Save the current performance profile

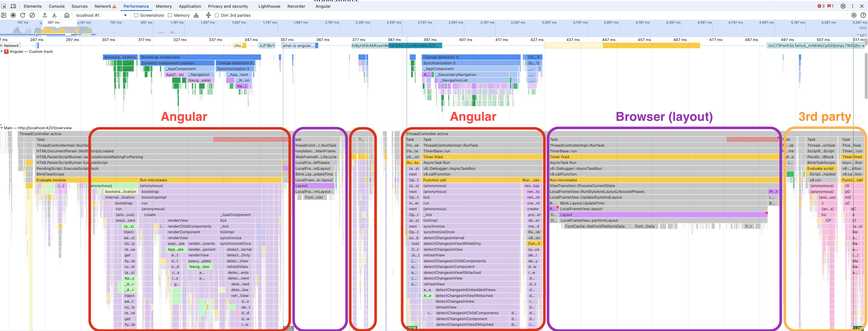tap(54, 15)
